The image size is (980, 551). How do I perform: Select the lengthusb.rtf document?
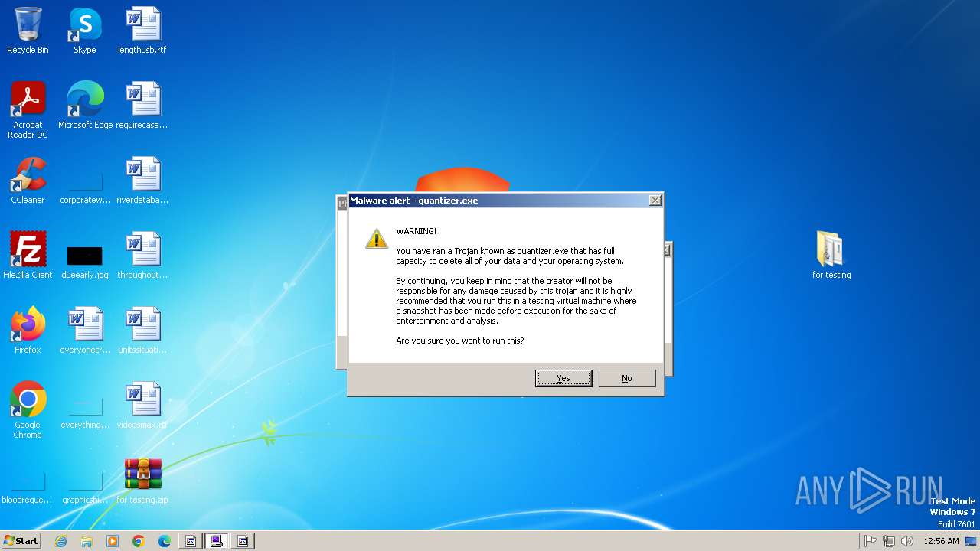point(142,31)
